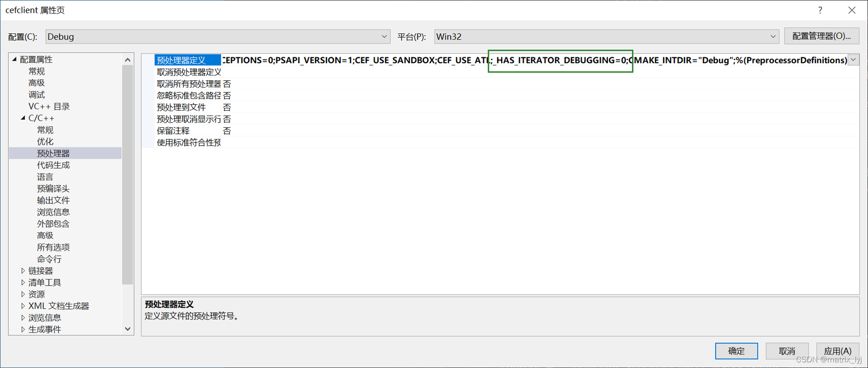Select 链接器 tree item label
Viewport: 868px width, 368px height.
pyautogui.click(x=41, y=270)
